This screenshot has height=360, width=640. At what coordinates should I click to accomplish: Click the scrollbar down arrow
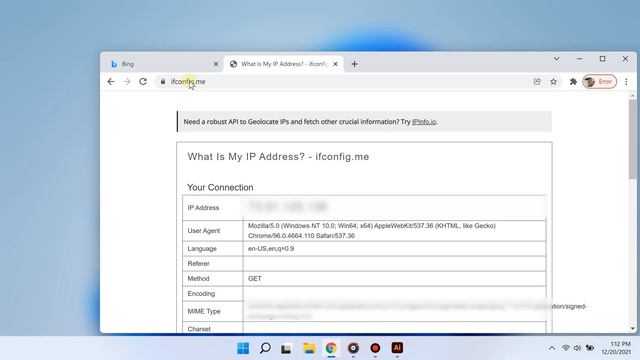633,328
